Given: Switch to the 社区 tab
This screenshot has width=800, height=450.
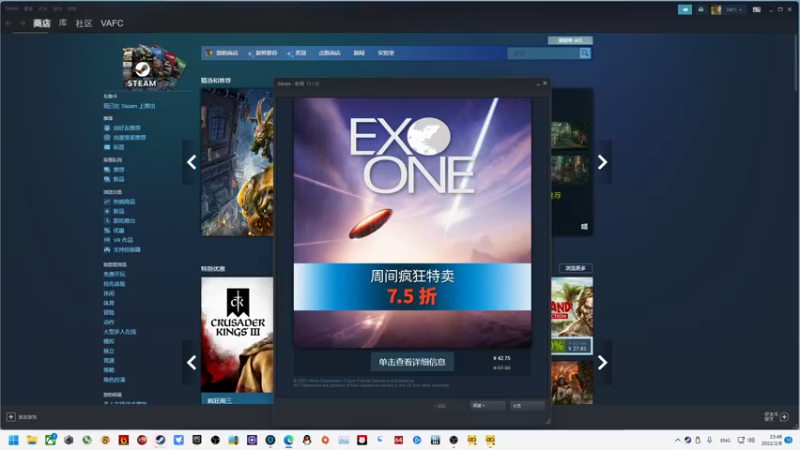Looking at the screenshot, I should click(x=84, y=23).
